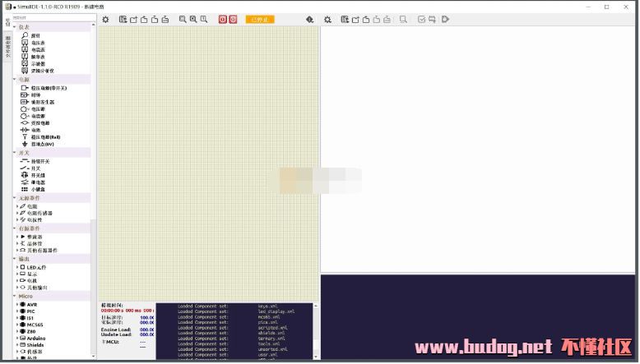Expand the 电阻 resistors subgroup

[17, 207]
